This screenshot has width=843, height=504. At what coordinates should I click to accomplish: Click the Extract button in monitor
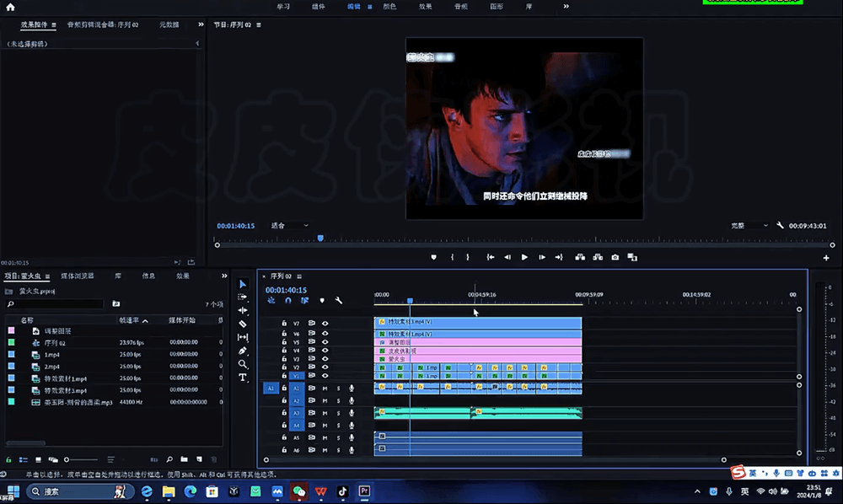click(x=598, y=257)
